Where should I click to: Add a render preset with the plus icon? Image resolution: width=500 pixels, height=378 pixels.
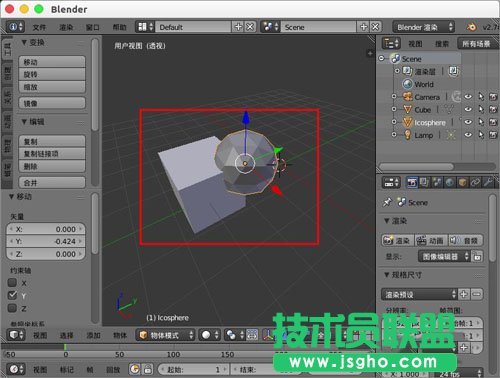click(x=464, y=294)
